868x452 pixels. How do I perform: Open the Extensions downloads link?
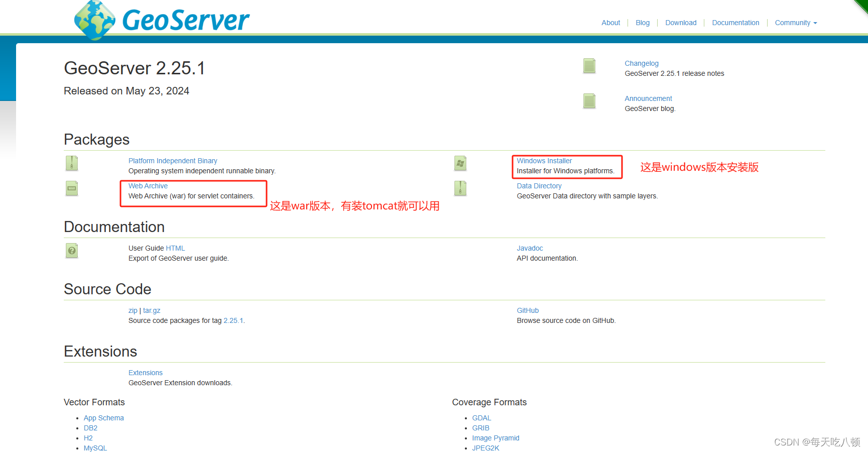tap(146, 373)
